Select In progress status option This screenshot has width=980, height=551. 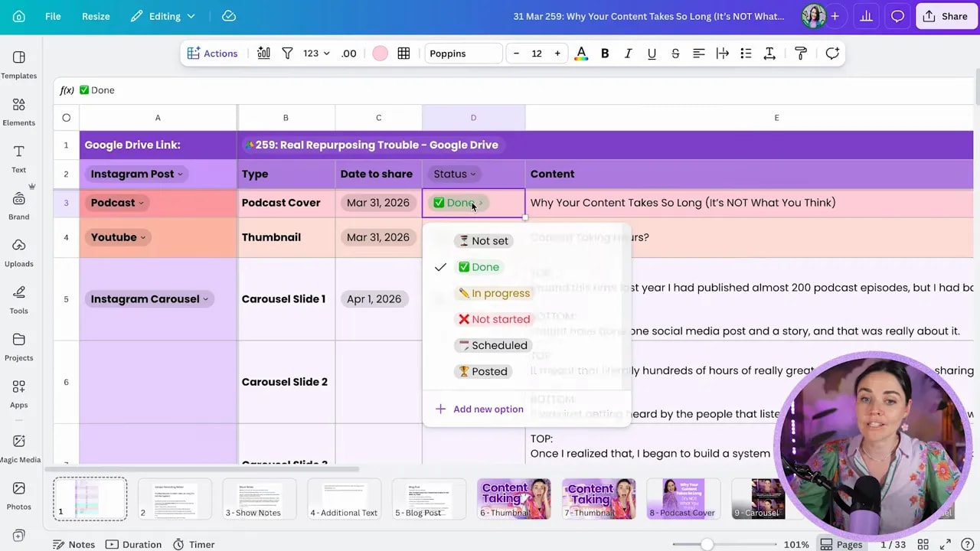click(x=494, y=293)
